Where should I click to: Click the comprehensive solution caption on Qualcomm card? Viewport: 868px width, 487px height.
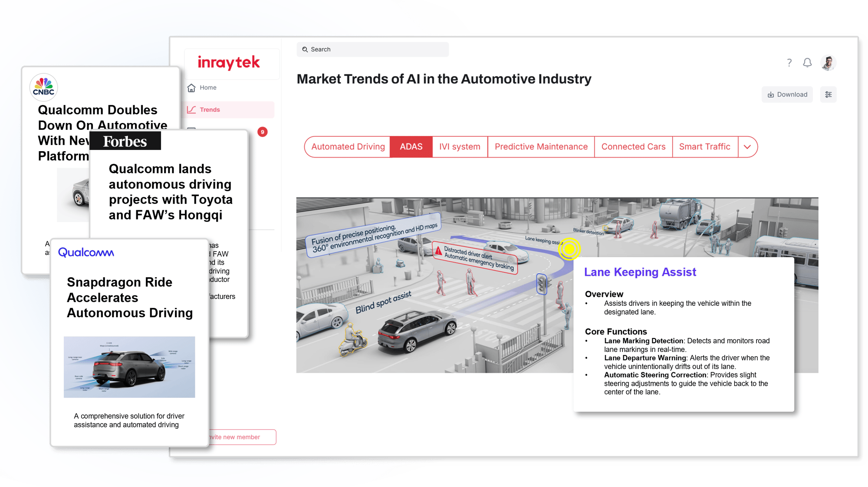(129, 421)
